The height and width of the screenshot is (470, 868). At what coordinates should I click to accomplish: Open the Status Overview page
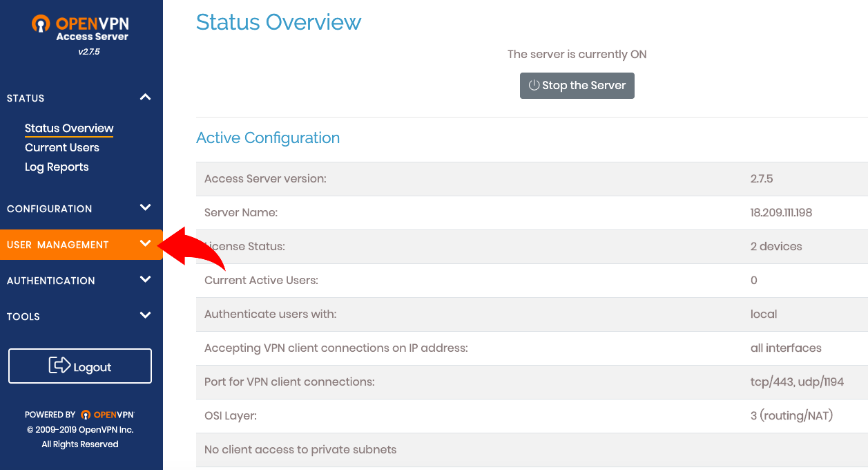click(69, 129)
